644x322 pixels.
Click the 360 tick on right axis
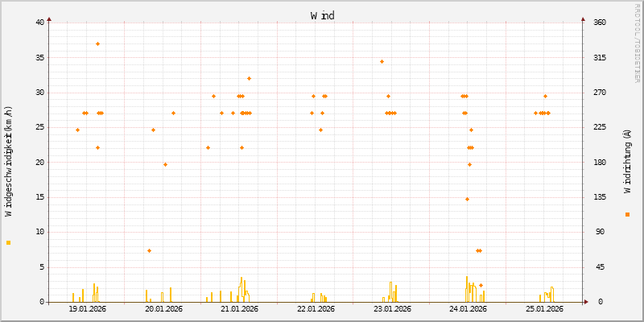600,23
